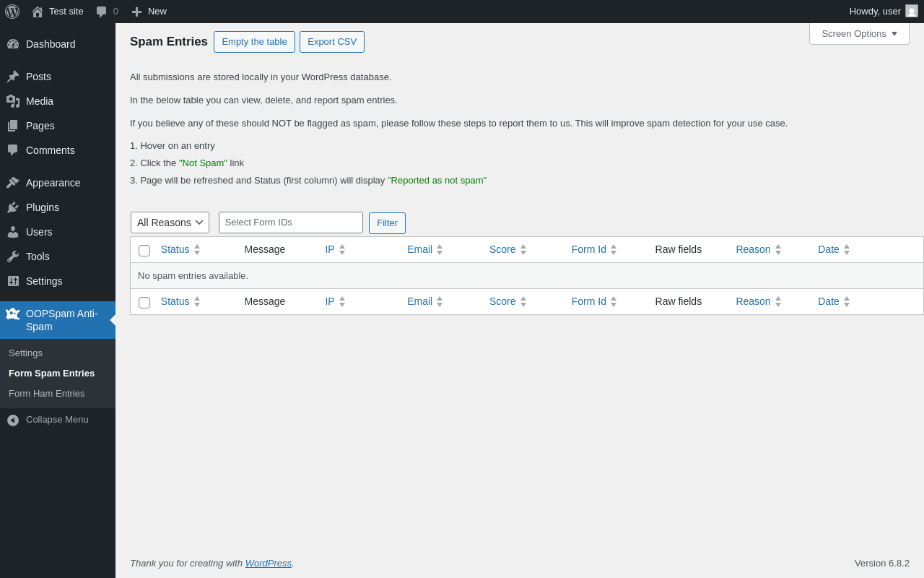Image resolution: width=924 pixels, height=578 pixels.
Task: Click the Plugins plug icon
Action: 13,207
